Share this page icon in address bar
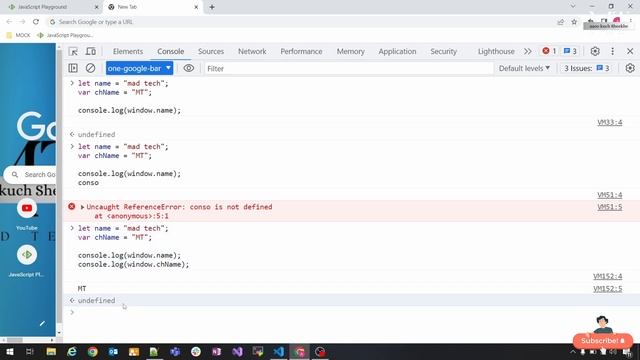This screenshot has width=640, height=360. [560, 22]
